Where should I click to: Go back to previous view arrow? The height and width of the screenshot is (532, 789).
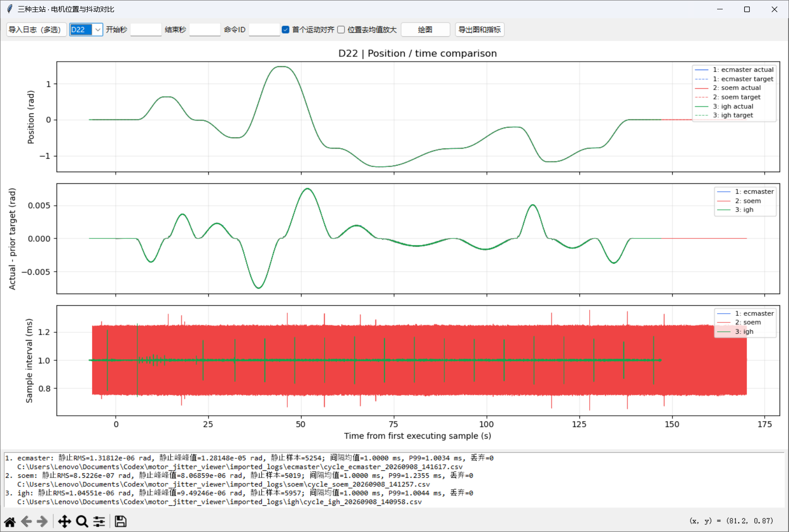point(26,522)
